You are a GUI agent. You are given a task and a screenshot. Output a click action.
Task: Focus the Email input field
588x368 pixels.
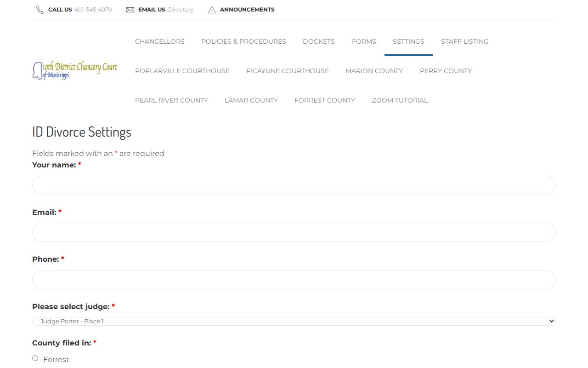pyautogui.click(x=294, y=232)
